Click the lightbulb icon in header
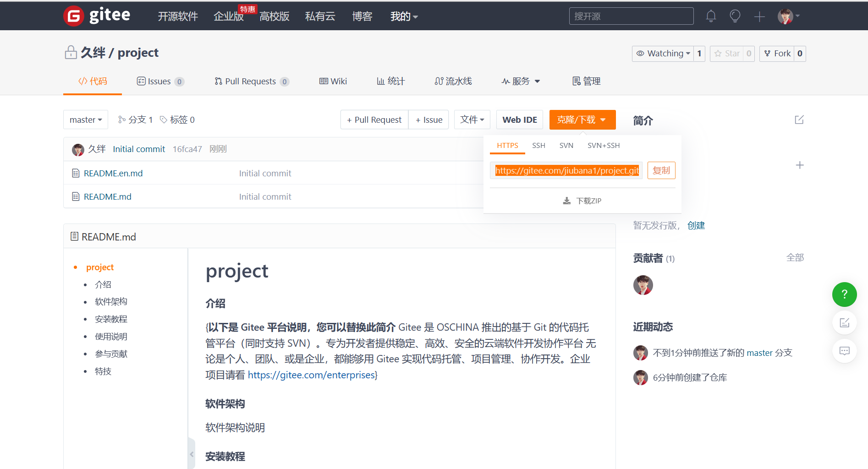 pos(735,16)
